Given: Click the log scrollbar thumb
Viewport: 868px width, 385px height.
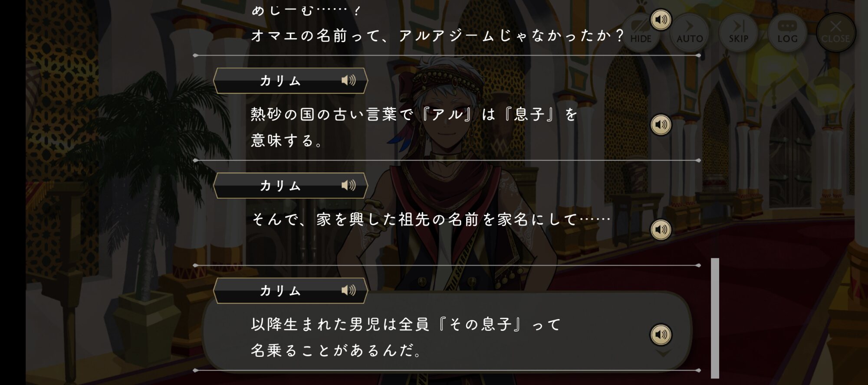Looking at the screenshot, I should coord(715,318).
